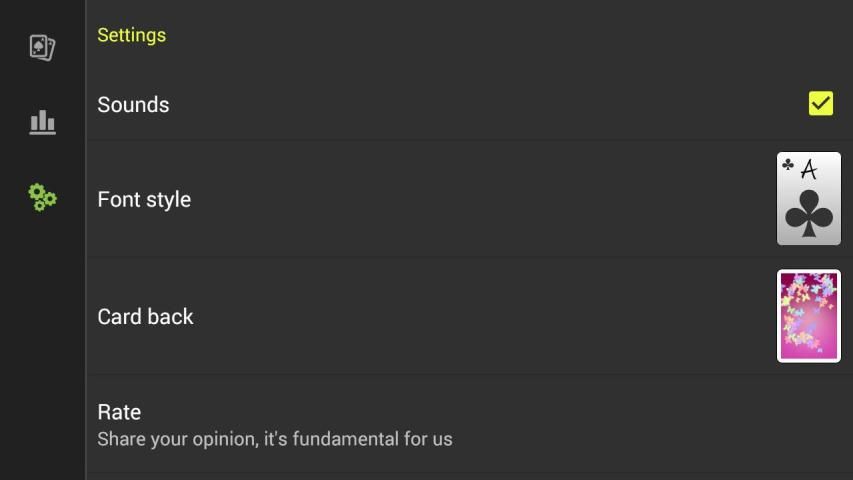Viewport: 853px width, 480px height.
Task: Click the "Card back" label text
Action: click(x=145, y=317)
